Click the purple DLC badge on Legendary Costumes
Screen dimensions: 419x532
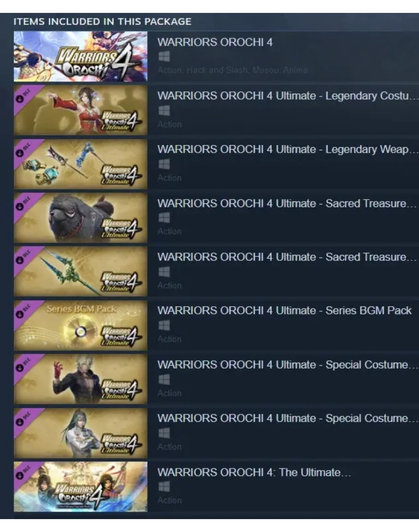coord(24,96)
